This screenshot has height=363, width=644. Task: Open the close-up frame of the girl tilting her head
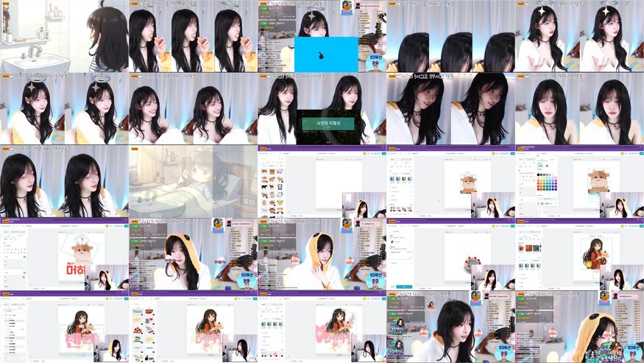coord(450,108)
